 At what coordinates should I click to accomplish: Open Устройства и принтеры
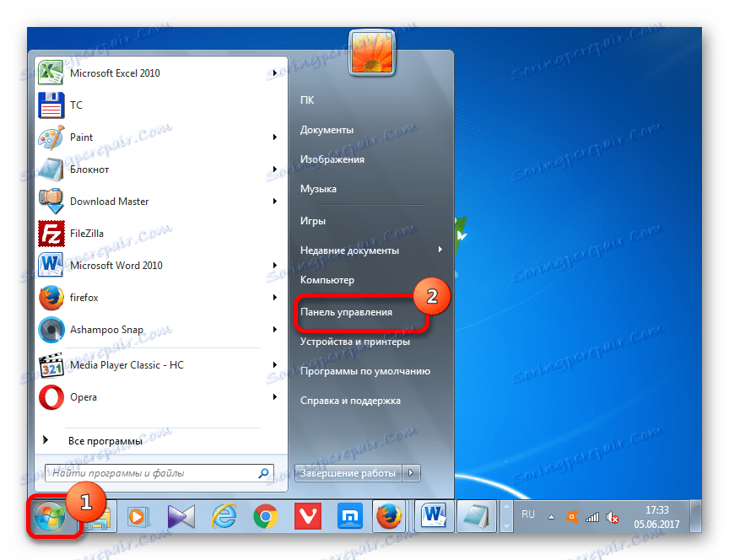pyautogui.click(x=355, y=342)
